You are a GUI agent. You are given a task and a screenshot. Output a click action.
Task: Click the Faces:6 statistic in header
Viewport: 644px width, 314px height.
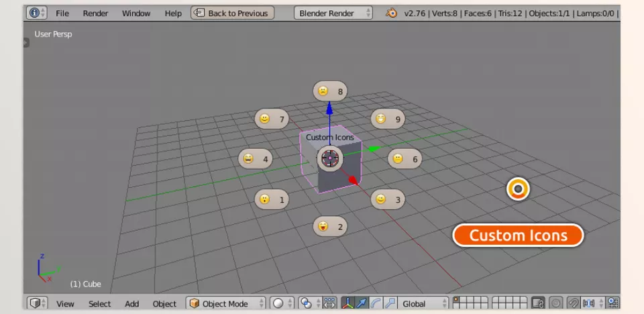pyautogui.click(x=477, y=13)
